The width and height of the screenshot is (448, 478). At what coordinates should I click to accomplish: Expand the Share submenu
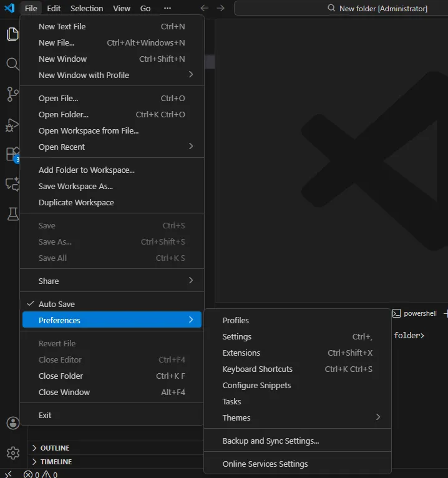pos(112,281)
